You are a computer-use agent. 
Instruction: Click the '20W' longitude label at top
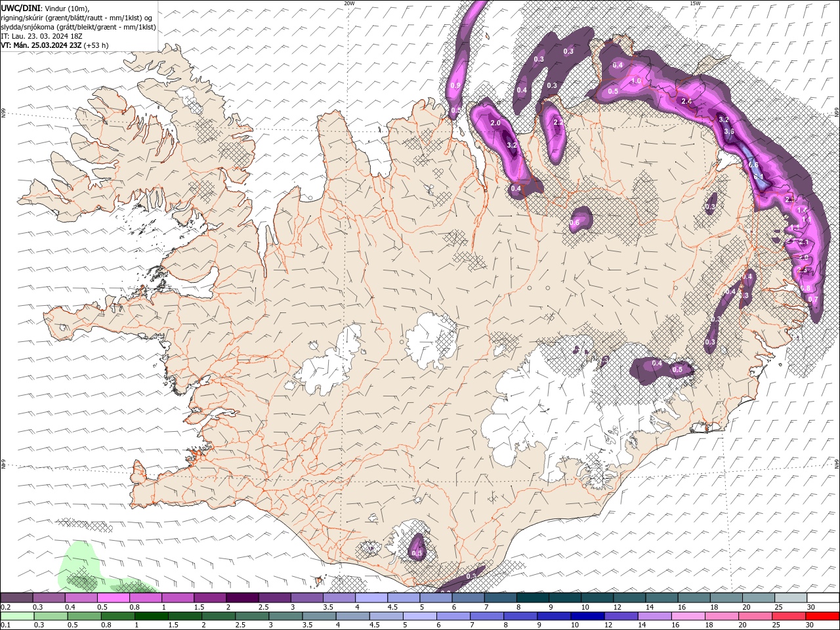coord(349,3)
